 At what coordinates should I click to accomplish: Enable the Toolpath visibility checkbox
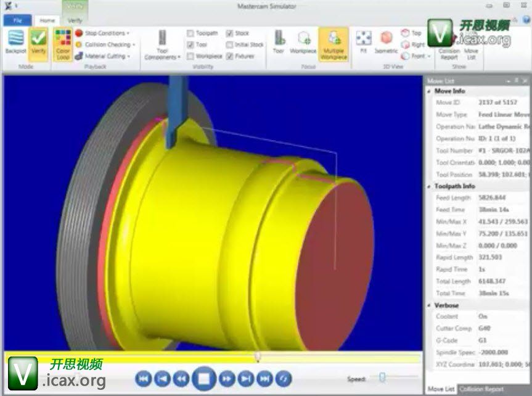(x=190, y=33)
